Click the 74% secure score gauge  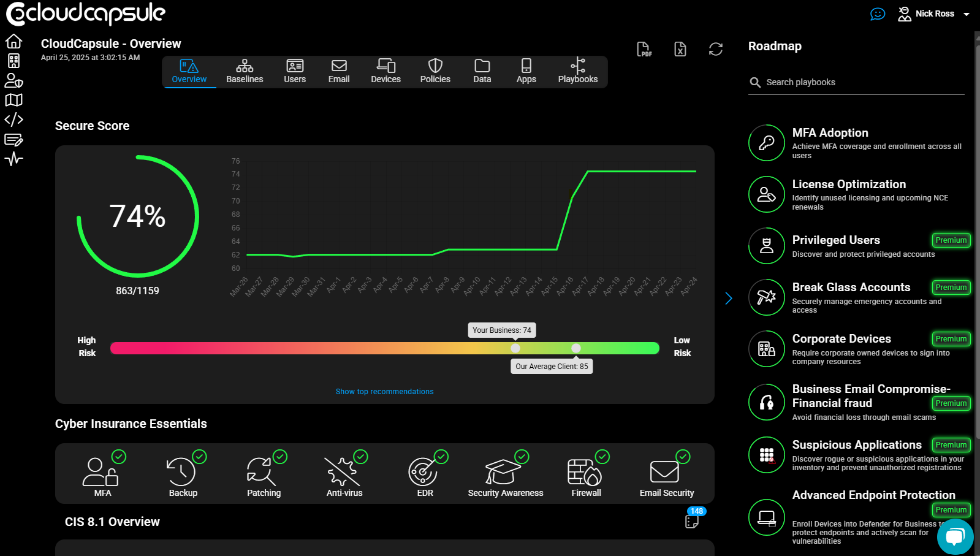point(138,216)
